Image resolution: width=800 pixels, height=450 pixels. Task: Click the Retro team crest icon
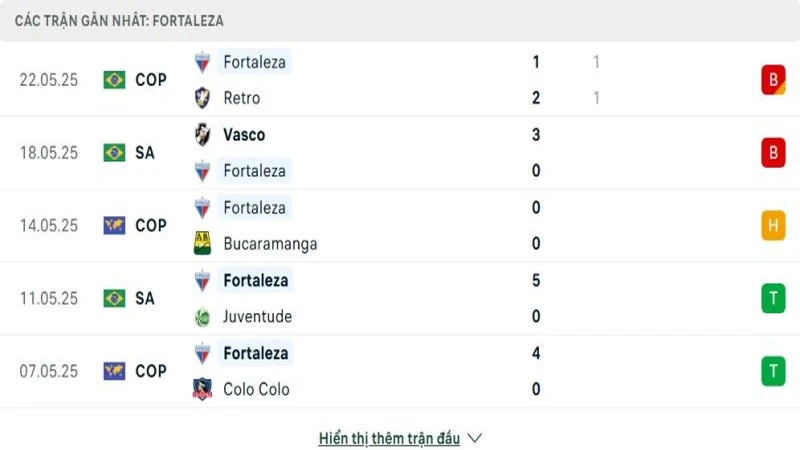click(203, 98)
